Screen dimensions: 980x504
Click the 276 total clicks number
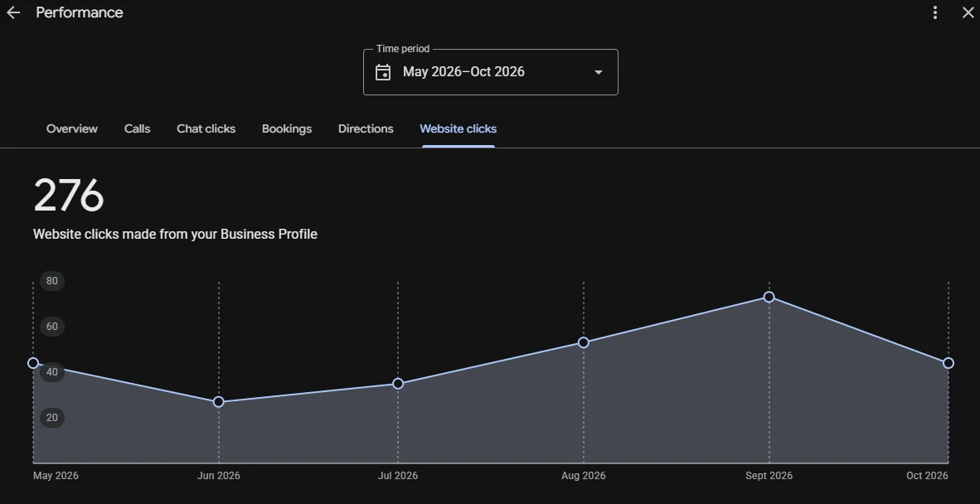[x=69, y=196]
